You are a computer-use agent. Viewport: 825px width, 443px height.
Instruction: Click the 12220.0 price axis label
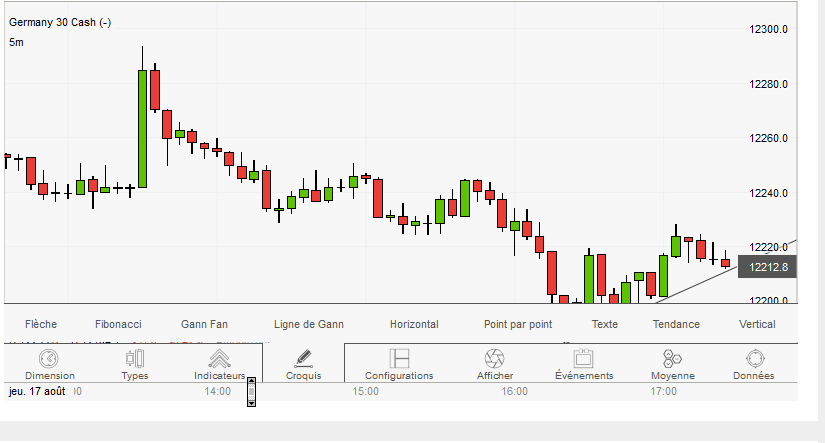[768, 247]
